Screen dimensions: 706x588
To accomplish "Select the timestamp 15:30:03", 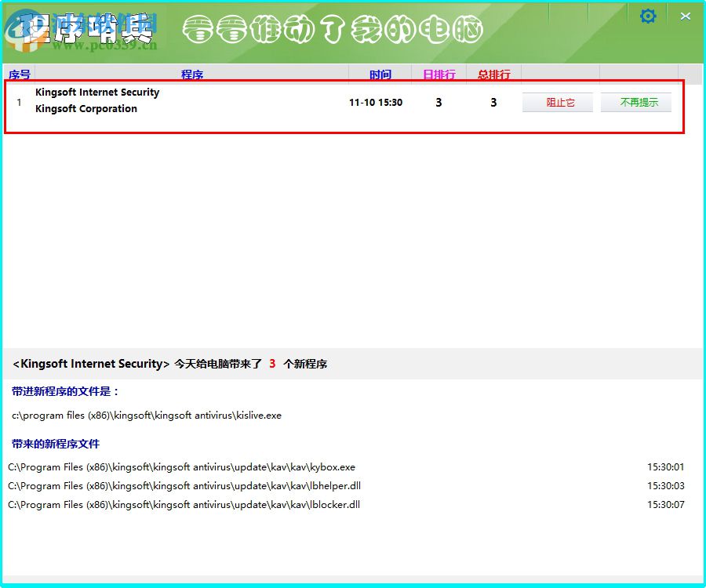I will tap(665, 486).
